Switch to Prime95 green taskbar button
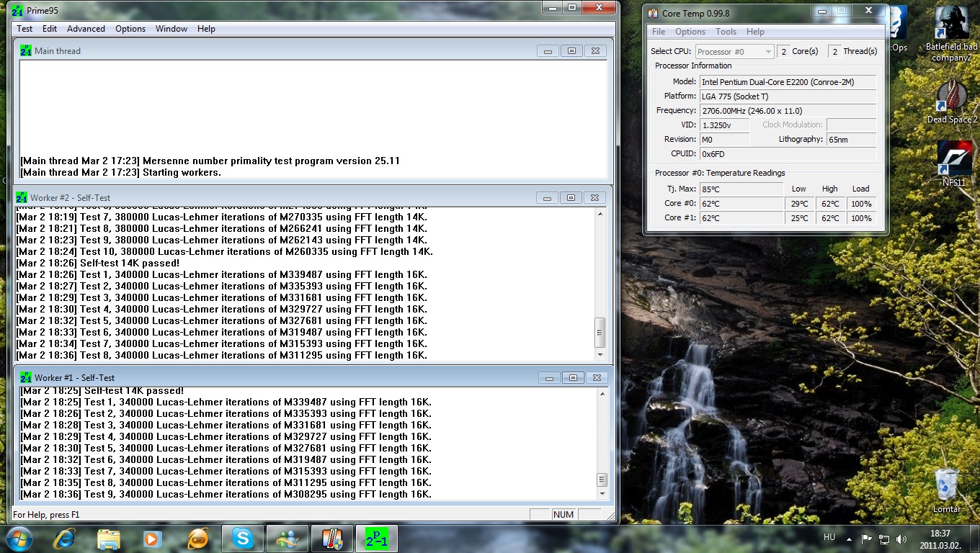Image resolution: width=980 pixels, height=553 pixels. tap(377, 539)
